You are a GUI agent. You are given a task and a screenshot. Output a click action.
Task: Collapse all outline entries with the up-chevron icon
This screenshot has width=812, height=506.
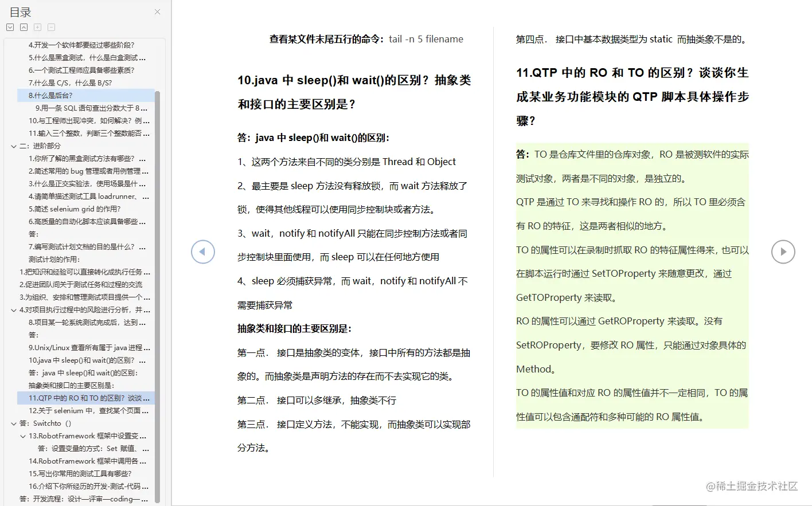pos(23,27)
